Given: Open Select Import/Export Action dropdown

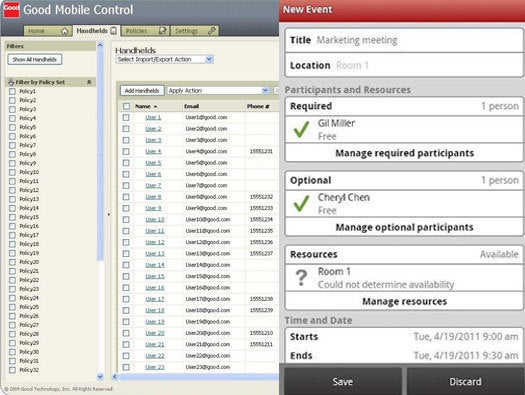Looking at the screenshot, I should [x=164, y=60].
